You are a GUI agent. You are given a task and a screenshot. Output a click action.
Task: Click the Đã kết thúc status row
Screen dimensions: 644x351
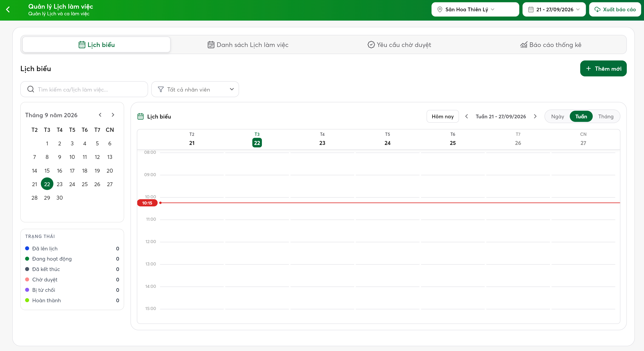(x=72, y=269)
